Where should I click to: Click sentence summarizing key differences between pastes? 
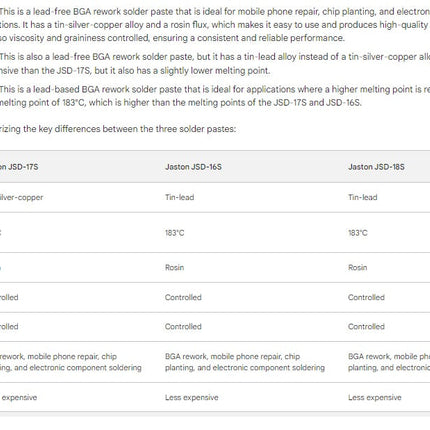pyautogui.click(x=118, y=129)
